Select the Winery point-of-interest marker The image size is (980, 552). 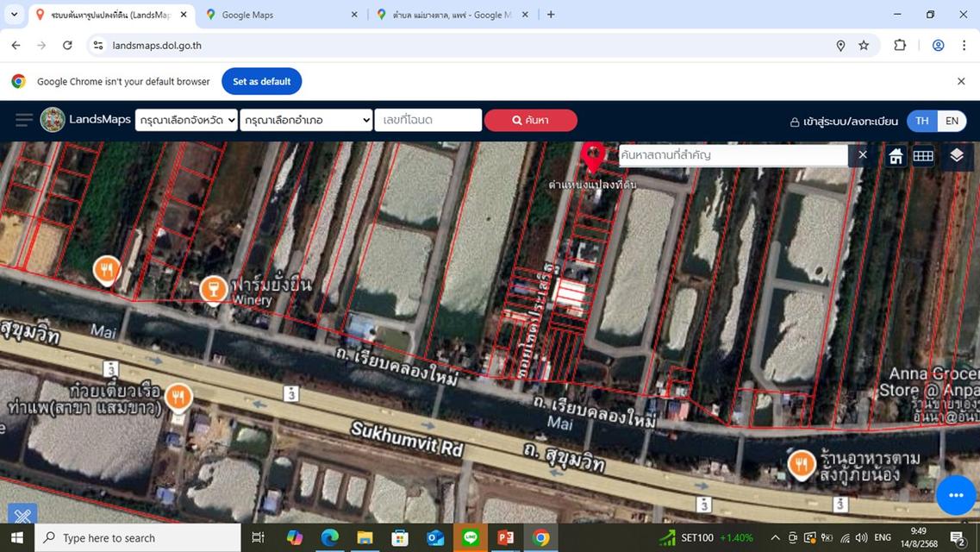click(x=212, y=289)
